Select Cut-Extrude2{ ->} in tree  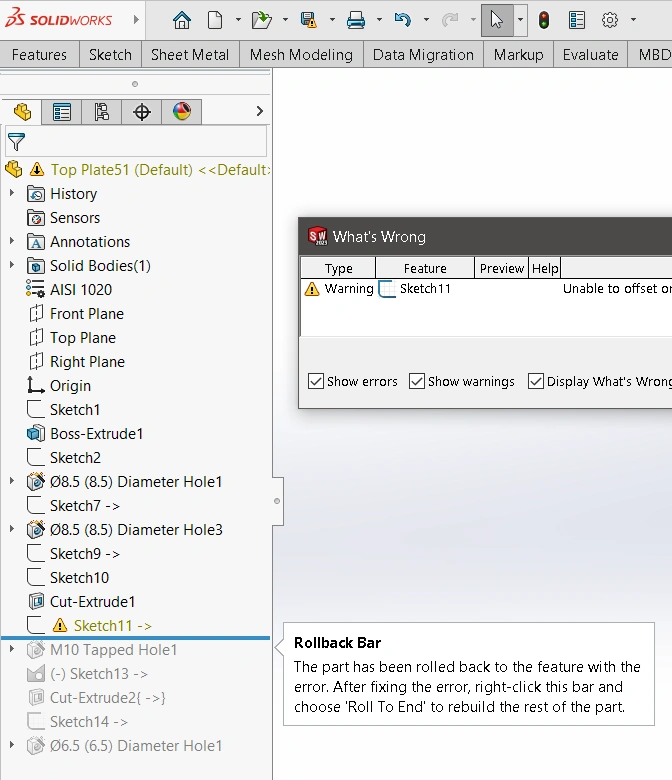[107, 697]
